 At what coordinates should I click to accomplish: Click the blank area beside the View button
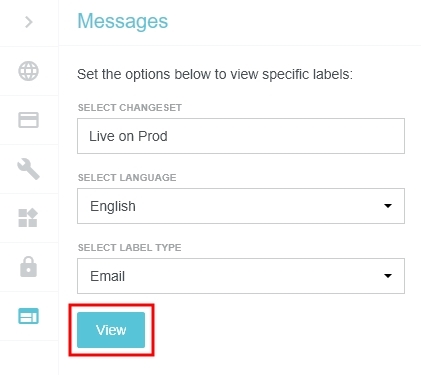pyautogui.click(x=280, y=330)
